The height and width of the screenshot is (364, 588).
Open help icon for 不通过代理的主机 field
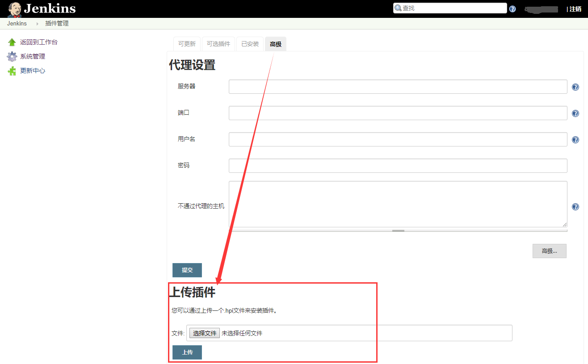pyautogui.click(x=575, y=206)
